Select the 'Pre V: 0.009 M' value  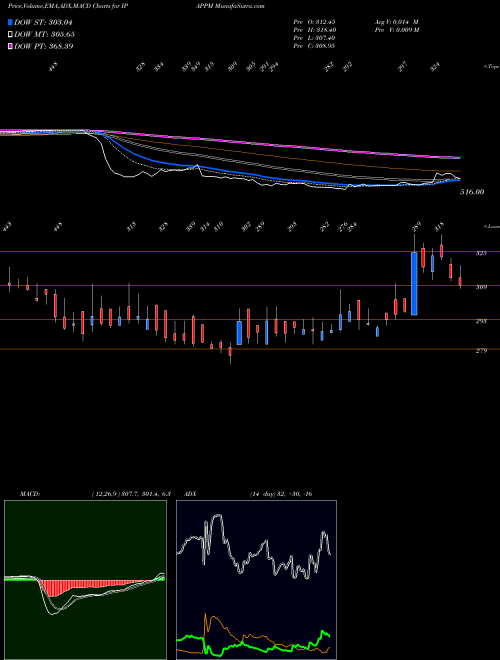pos(397,30)
